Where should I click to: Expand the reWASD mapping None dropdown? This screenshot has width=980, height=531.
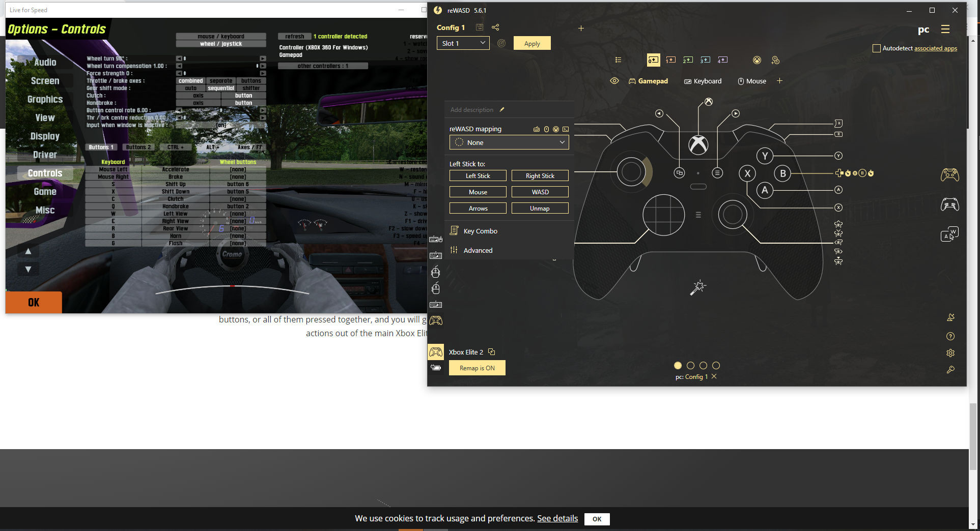509,142
